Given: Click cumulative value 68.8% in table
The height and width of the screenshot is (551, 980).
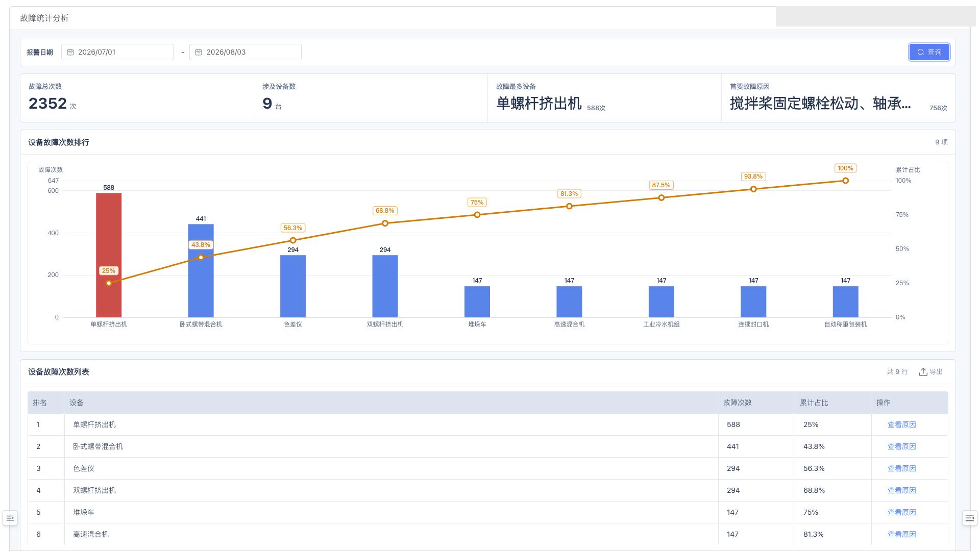Looking at the screenshot, I should 814,490.
